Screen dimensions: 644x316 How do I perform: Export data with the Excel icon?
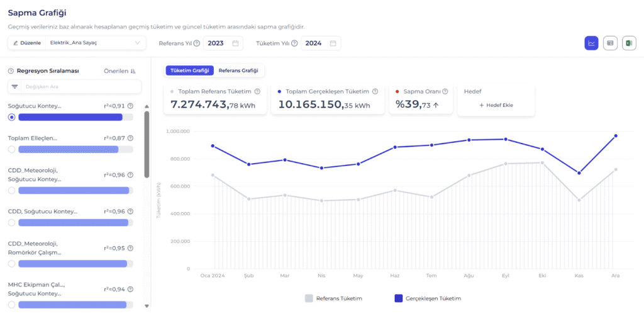point(628,43)
